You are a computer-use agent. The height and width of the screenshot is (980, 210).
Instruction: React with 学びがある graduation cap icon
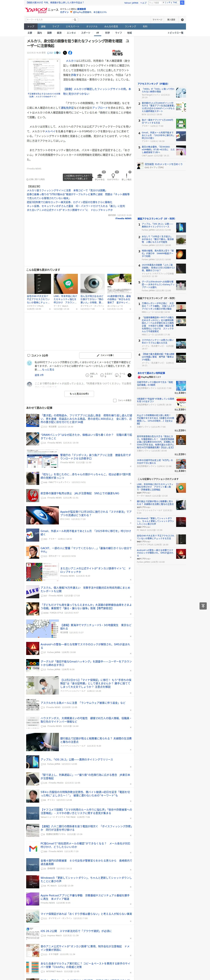click(100, 176)
